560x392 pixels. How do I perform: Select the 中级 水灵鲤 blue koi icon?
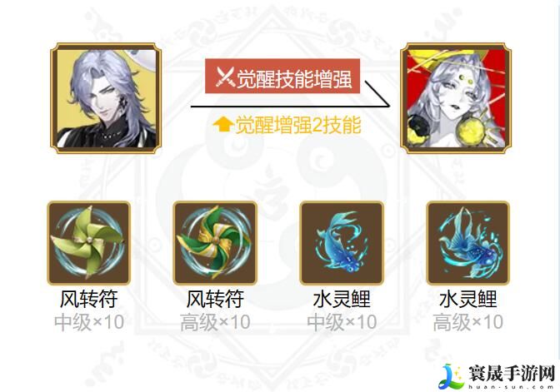point(342,243)
